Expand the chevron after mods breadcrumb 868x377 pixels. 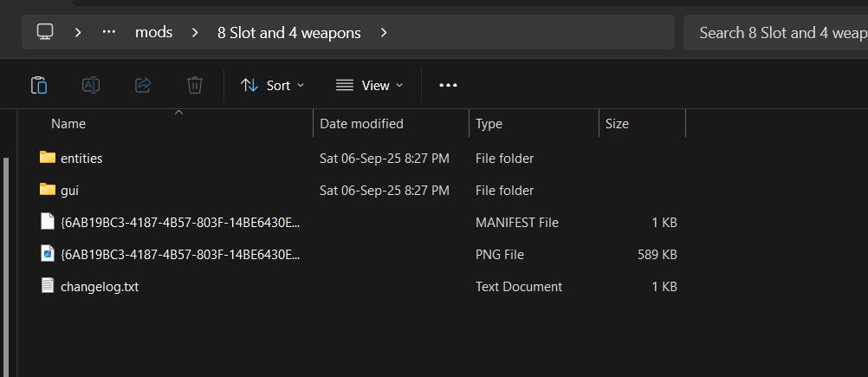[x=195, y=33]
